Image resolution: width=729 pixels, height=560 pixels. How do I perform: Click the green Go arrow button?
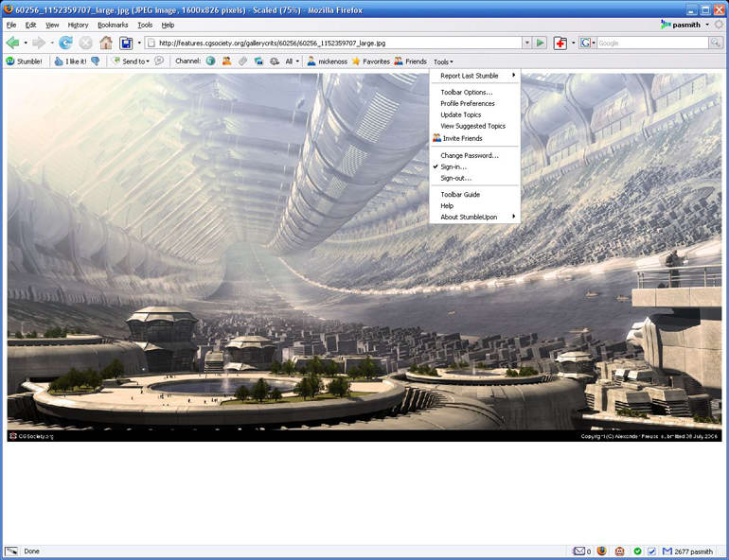(541, 44)
